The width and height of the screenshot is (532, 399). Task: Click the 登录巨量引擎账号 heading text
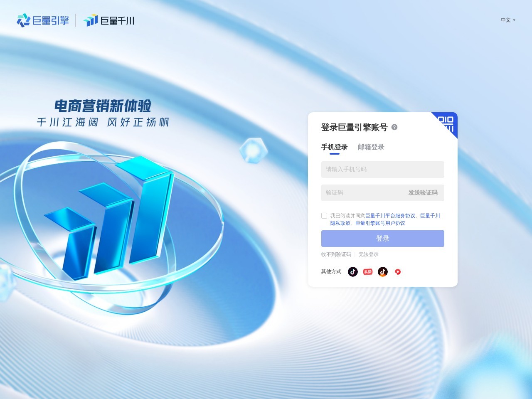355,128
